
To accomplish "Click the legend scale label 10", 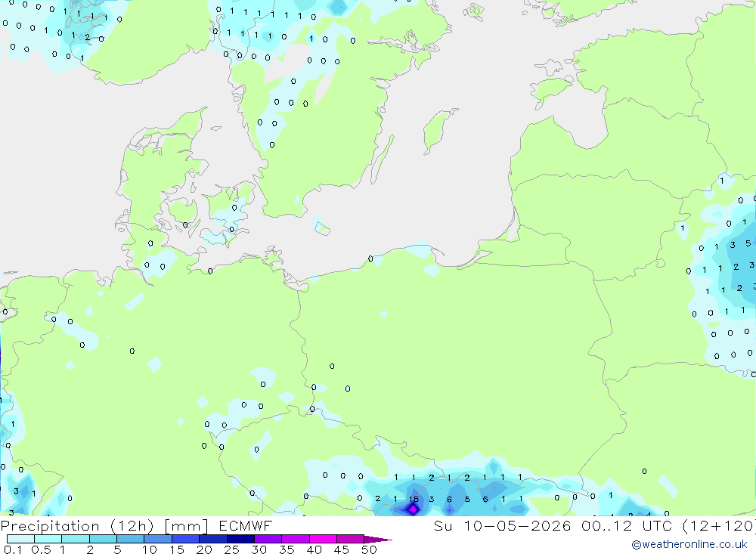I will coord(150,549).
